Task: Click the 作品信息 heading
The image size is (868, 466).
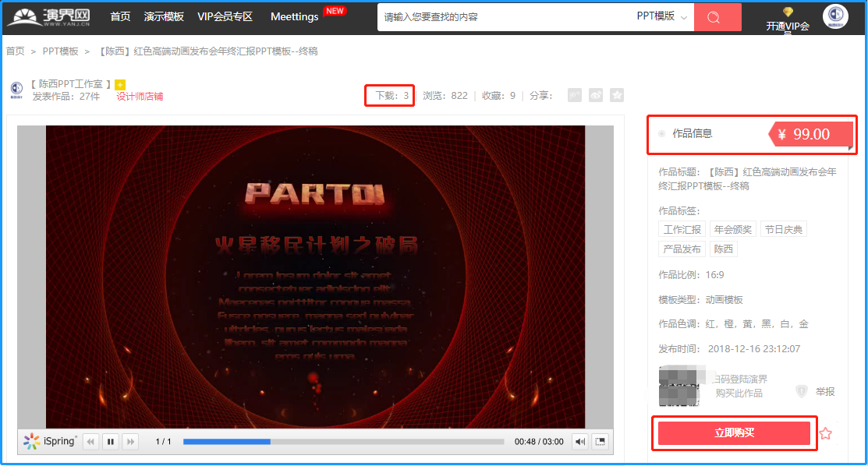Action: 692,133
